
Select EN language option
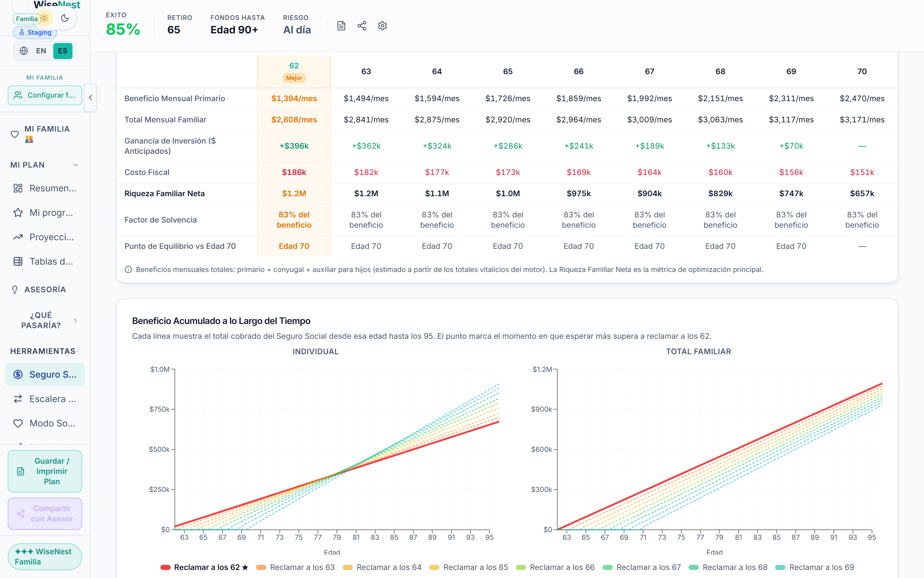(41, 51)
